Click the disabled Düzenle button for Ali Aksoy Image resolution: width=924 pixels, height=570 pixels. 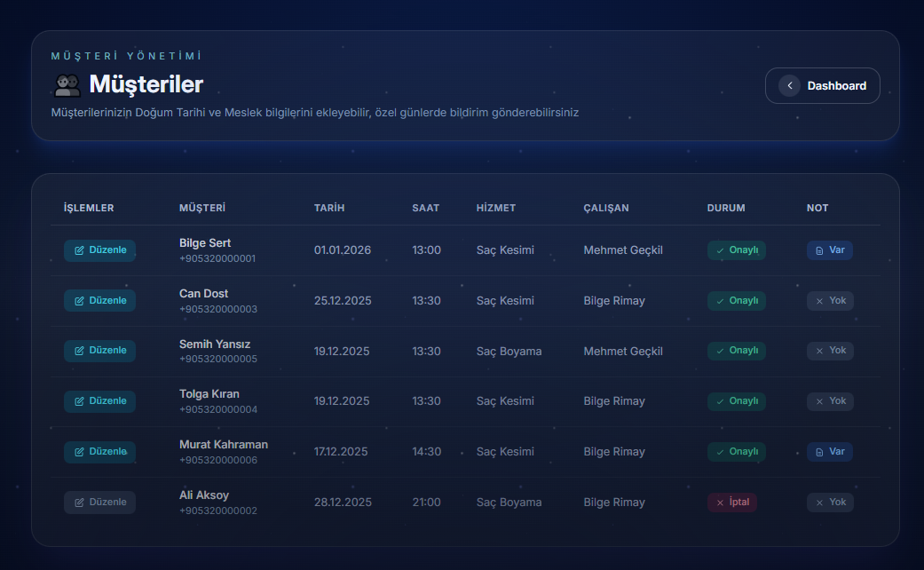[x=99, y=503]
